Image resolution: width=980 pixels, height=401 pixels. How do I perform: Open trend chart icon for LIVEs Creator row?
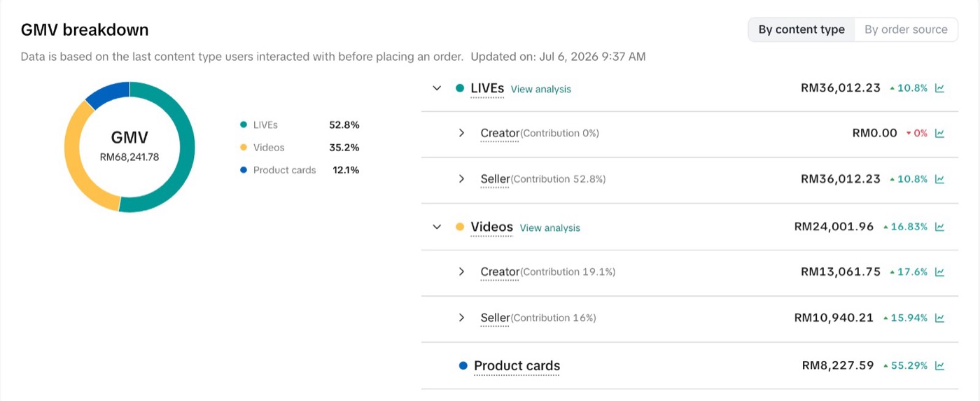940,133
